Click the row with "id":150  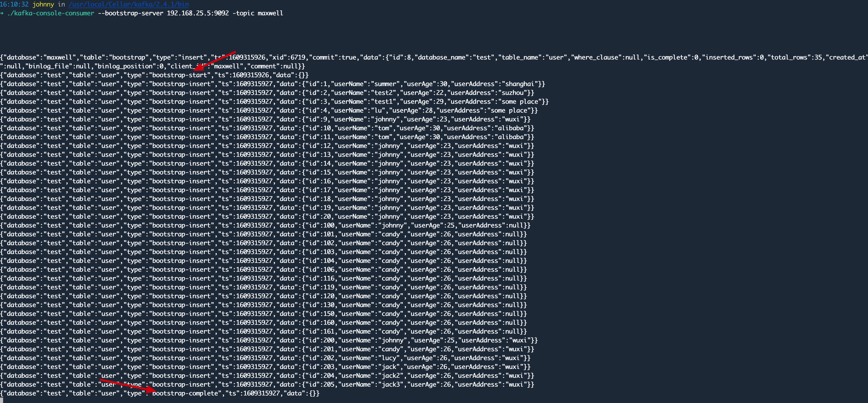[x=264, y=314]
